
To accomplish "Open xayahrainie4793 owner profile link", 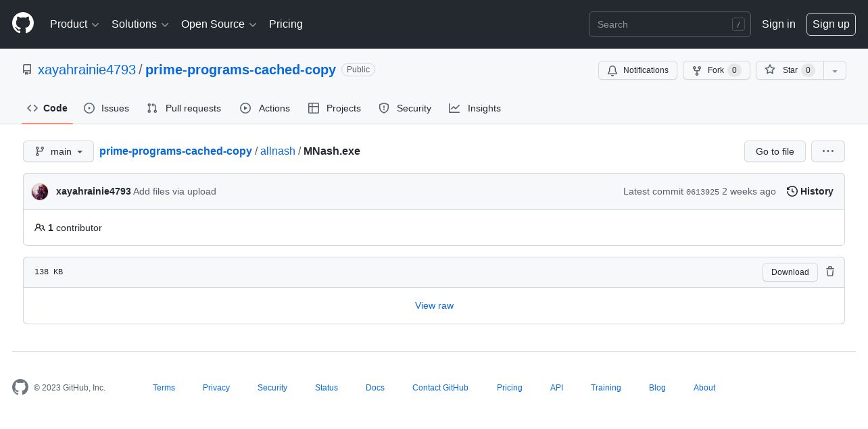I will coord(87,70).
